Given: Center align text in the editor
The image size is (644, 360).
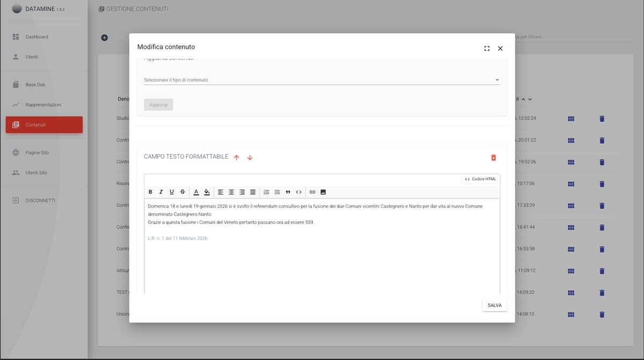Looking at the screenshot, I should click(231, 192).
